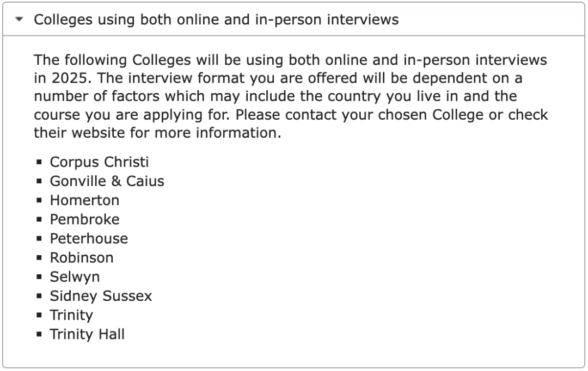Select Homerton from the list

click(84, 200)
